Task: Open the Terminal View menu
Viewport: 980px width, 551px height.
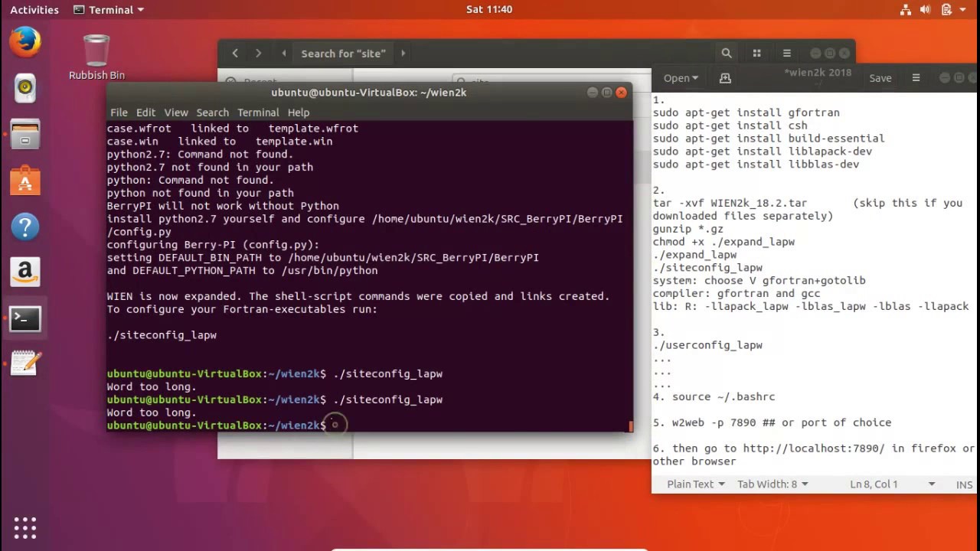Action: (x=175, y=112)
